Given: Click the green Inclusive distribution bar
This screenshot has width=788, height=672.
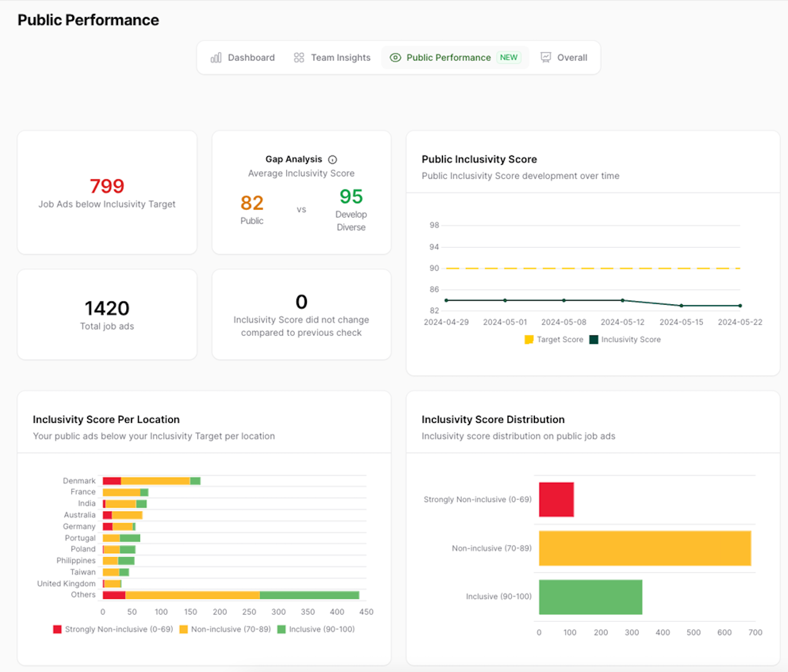Looking at the screenshot, I should (x=590, y=597).
